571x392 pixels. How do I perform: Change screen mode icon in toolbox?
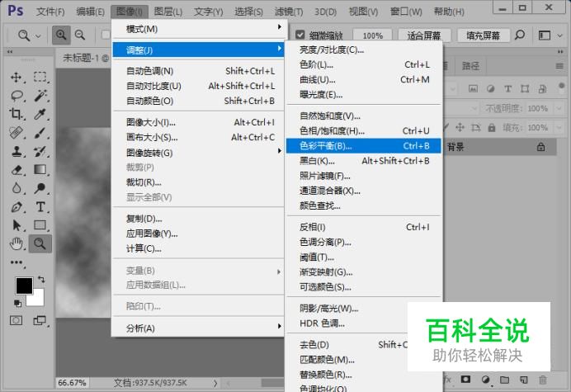pyautogui.click(x=40, y=320)
